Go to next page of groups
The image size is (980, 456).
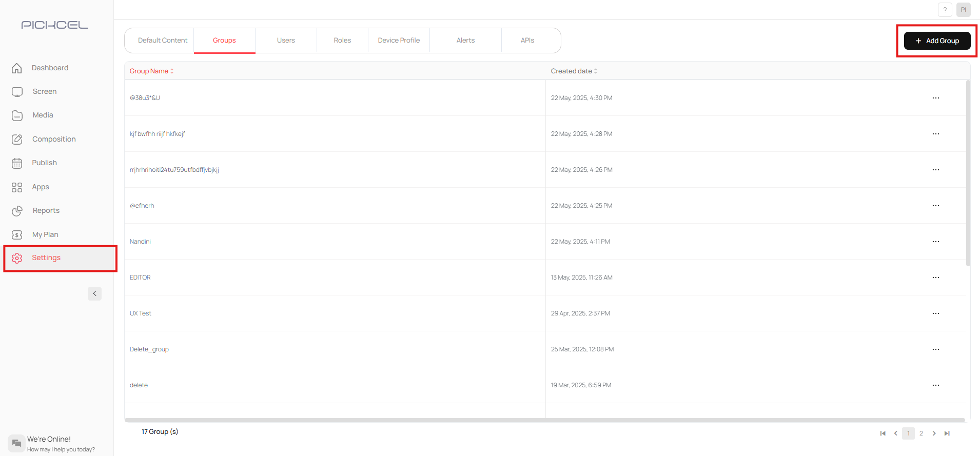coord(934,433)
